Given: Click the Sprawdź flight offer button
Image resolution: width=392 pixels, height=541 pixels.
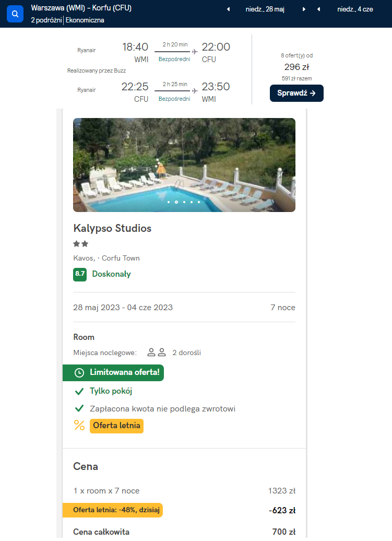Looking at the screenshot, I should pos(296,93).
